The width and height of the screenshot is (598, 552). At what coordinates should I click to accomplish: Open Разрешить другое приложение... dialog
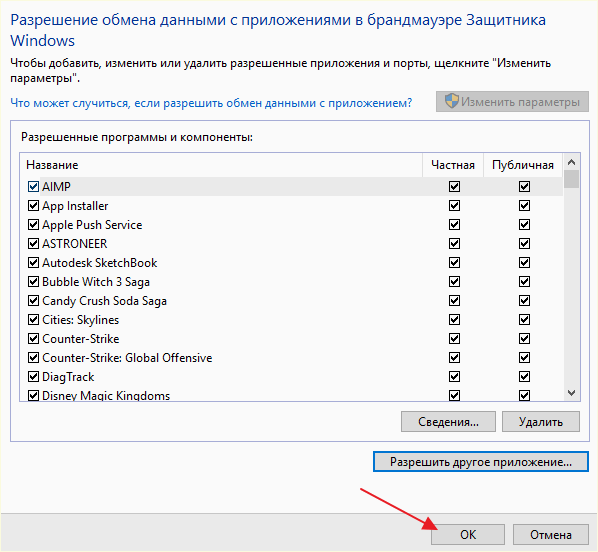[481, 462]
